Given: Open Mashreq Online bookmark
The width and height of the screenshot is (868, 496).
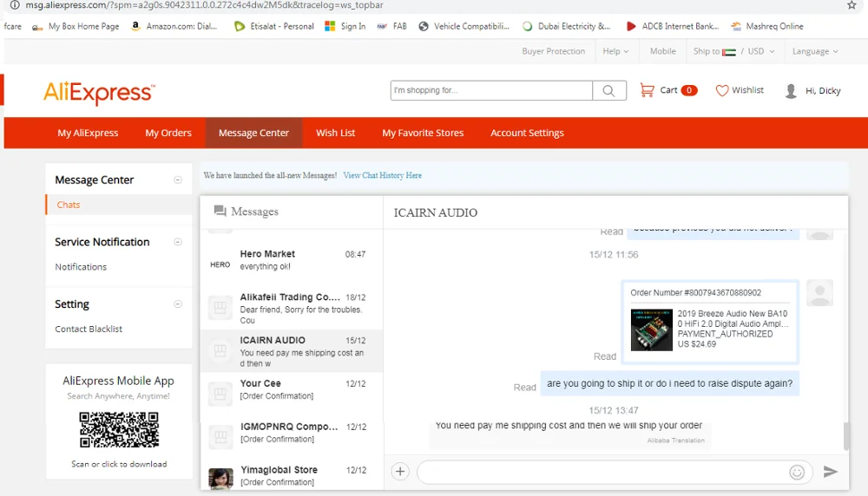Looking at the screenshot, I should point(767,26).
